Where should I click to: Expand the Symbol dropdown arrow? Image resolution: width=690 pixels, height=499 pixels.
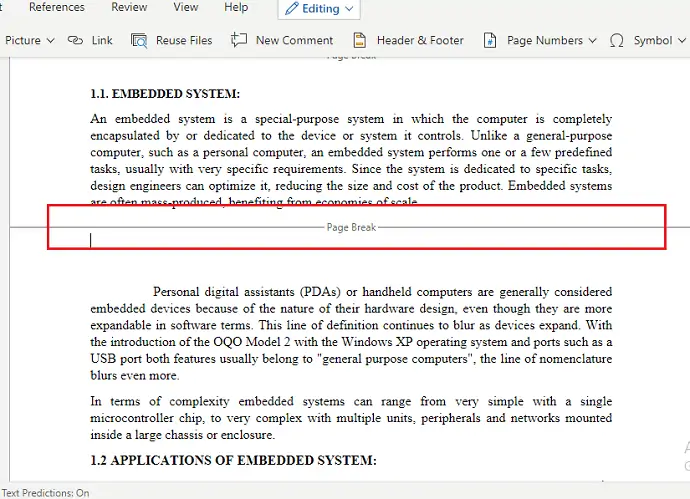click(x=682, y=40)
